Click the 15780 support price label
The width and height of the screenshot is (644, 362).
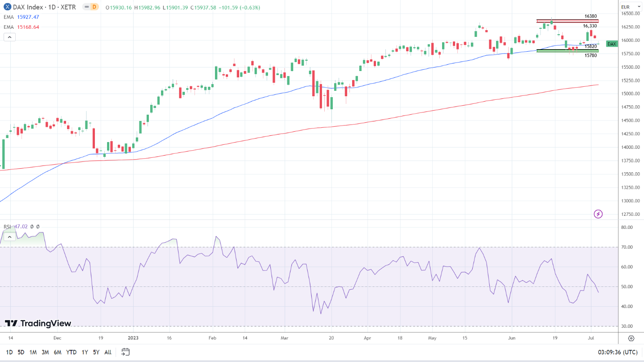(590, 55)
